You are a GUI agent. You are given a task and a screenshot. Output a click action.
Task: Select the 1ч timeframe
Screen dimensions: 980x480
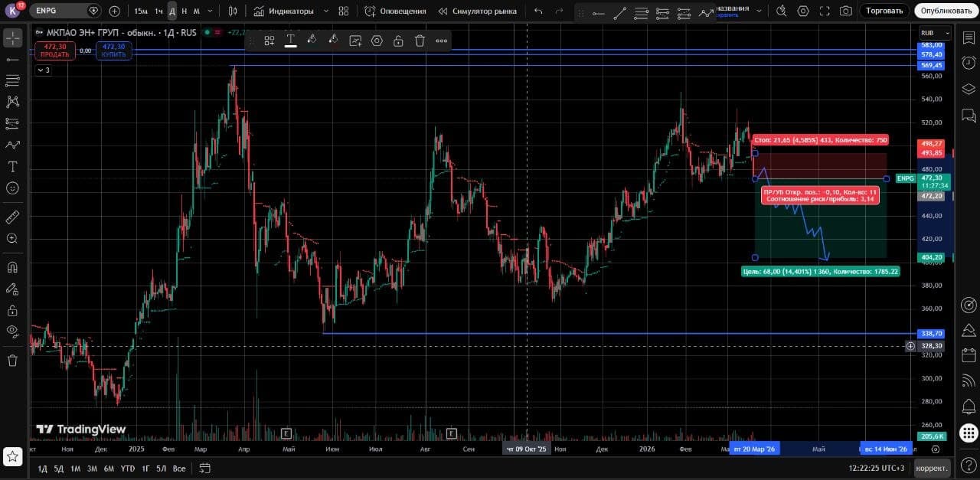158,11
